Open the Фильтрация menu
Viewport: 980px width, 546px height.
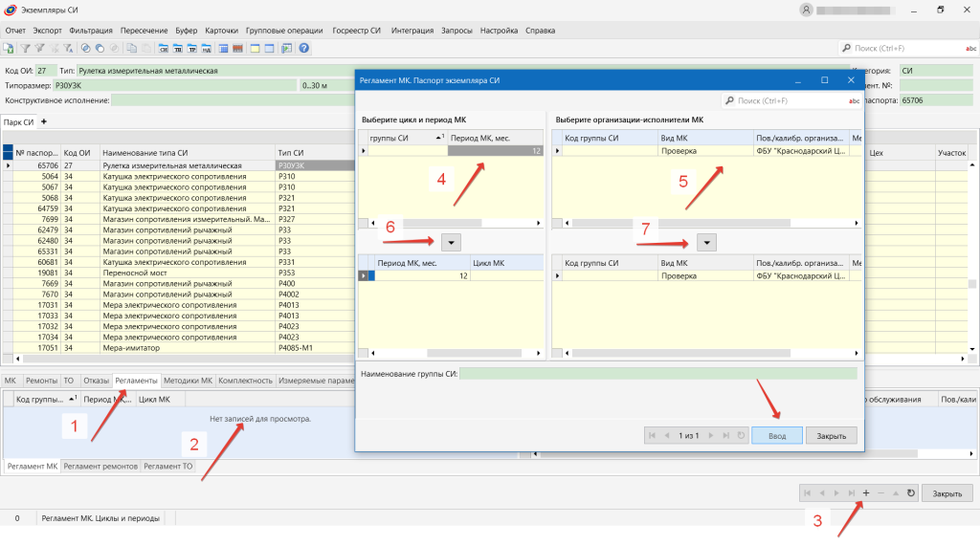click(91, 30)
